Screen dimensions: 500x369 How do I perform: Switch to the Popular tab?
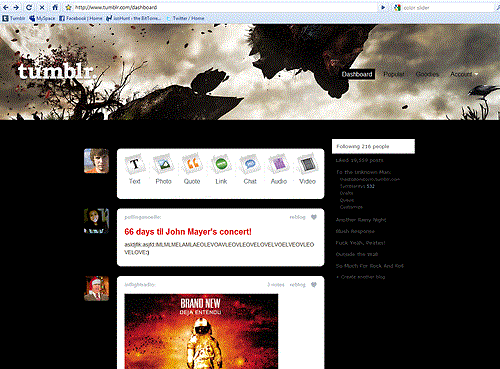[394, 74]
